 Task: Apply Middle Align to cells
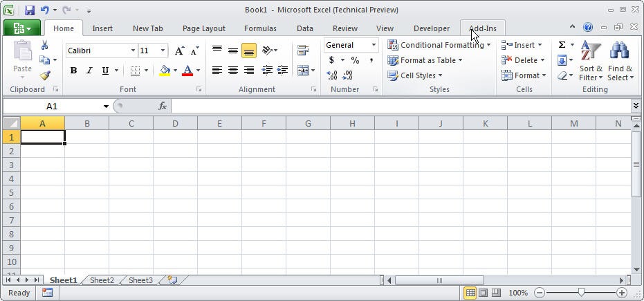pyautogui.click(x=233, y=51)
